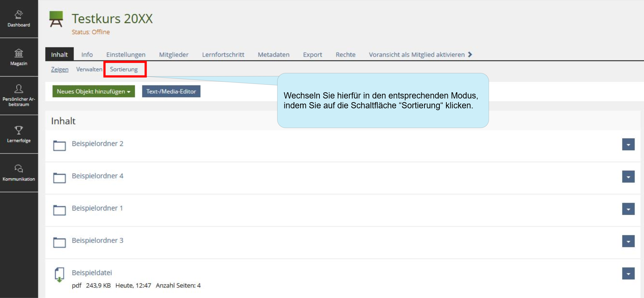Click the Inhalt section heading
The image size is (644, 298).
63,121
